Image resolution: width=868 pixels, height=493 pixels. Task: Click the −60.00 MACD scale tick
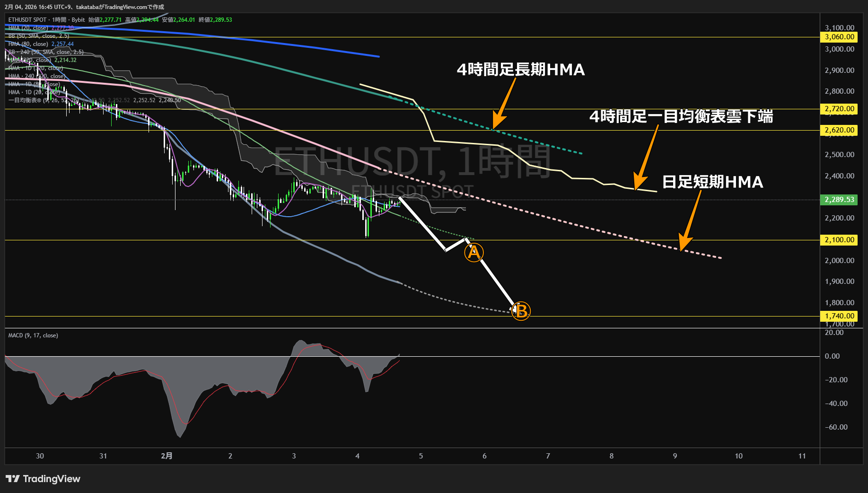[x=836, y=427]
